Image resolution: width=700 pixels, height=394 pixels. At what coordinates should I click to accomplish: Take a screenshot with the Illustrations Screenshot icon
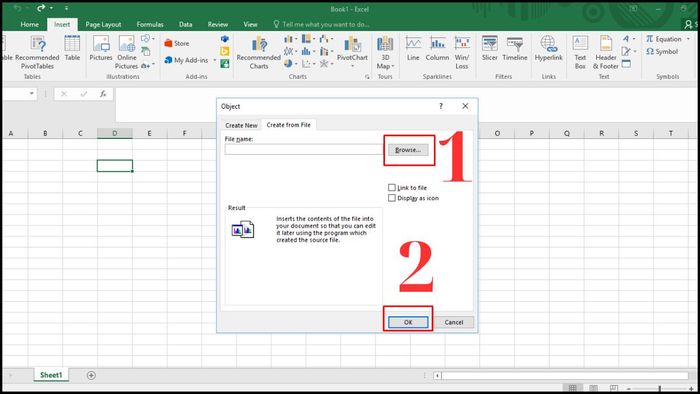tap(146, 66)
